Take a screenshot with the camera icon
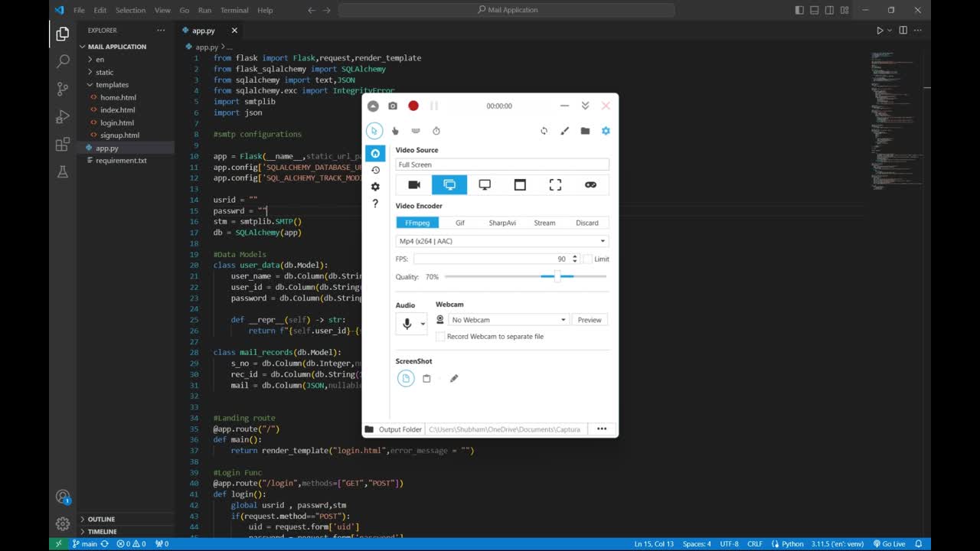980x551 pixels. (x=393, y=106)
